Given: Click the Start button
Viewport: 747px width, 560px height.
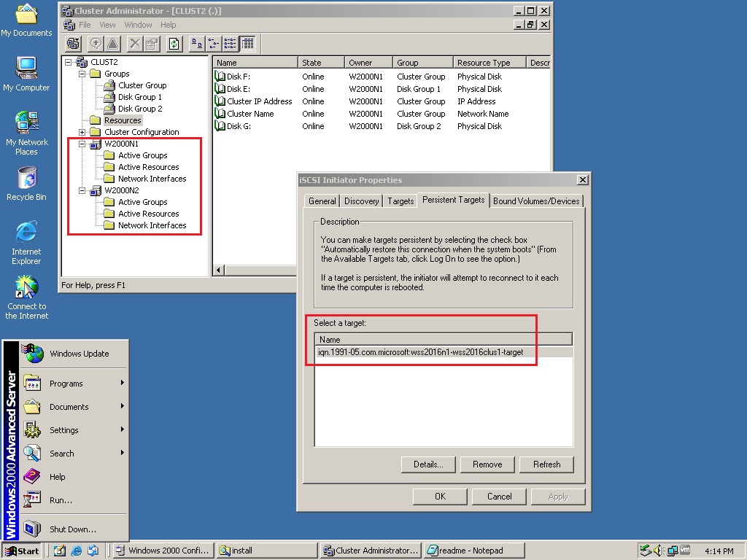Looking at the screenshot, I should pos(22,551).
